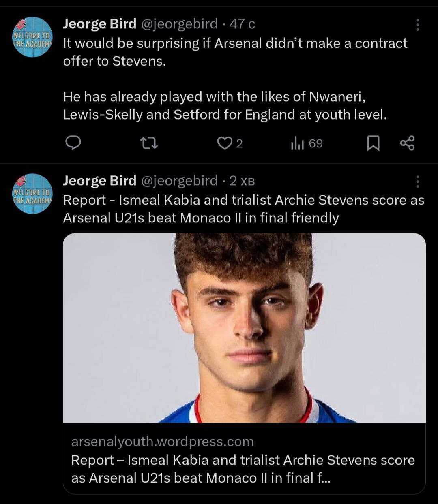The image size is (438, 504).
Task: Like the tweet with 2 likes
Action: click(x=224, y=143)
